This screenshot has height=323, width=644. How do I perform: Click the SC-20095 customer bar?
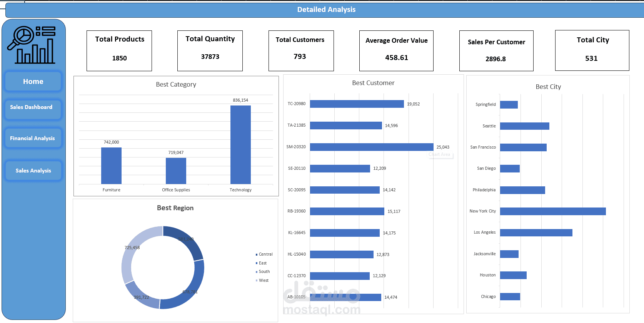coord(345,190)
